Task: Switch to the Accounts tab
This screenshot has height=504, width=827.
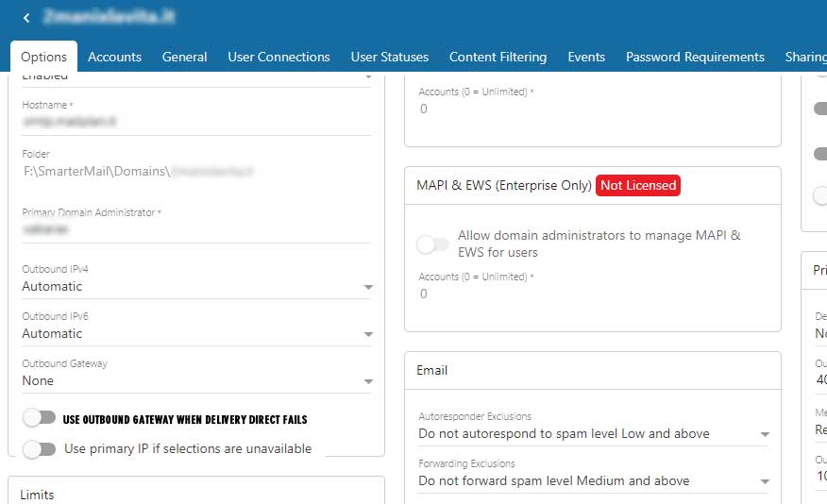Action: (114, 58)
